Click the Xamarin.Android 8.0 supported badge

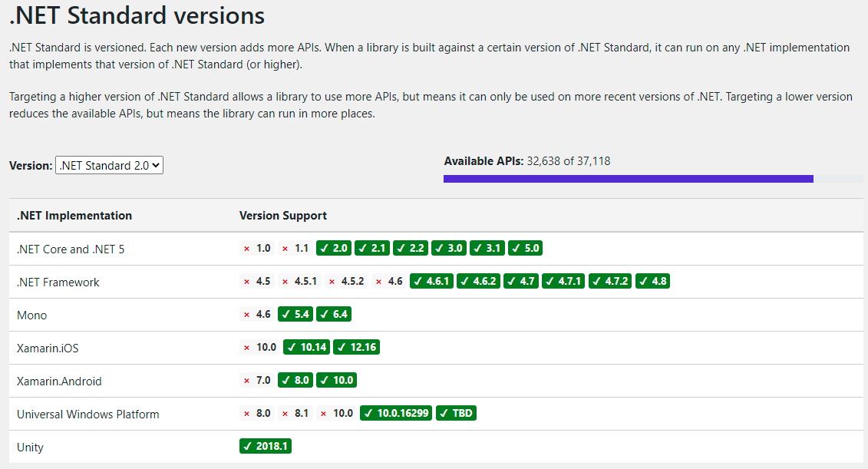tap(295, 380)
